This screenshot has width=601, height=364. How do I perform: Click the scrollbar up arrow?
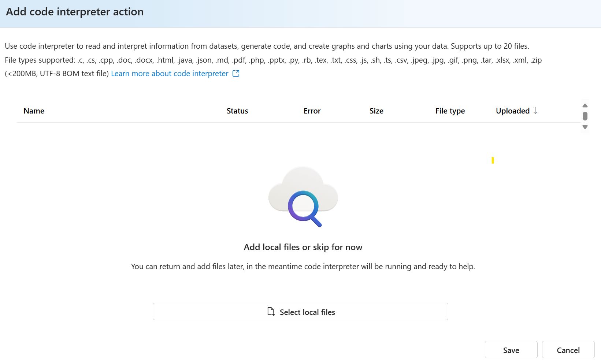pyautogui.click(x=585, y=105)
